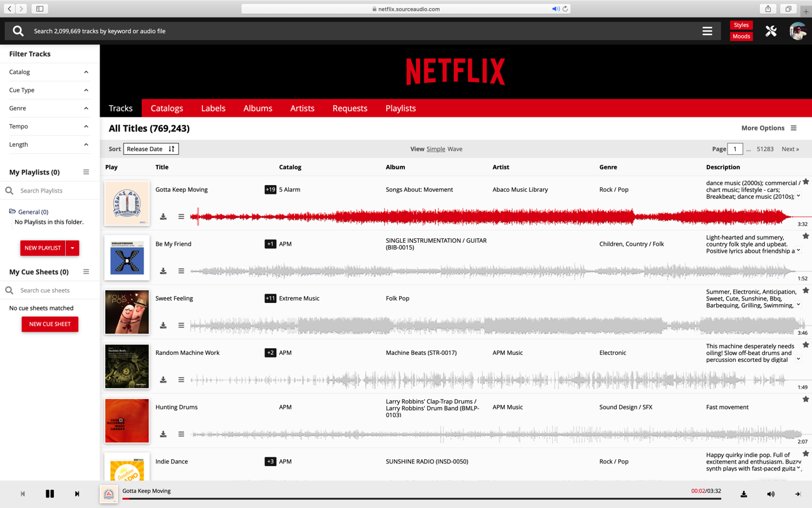Favorite the Indie Dance track star
The image size is (812, 508).
(806, 453)
